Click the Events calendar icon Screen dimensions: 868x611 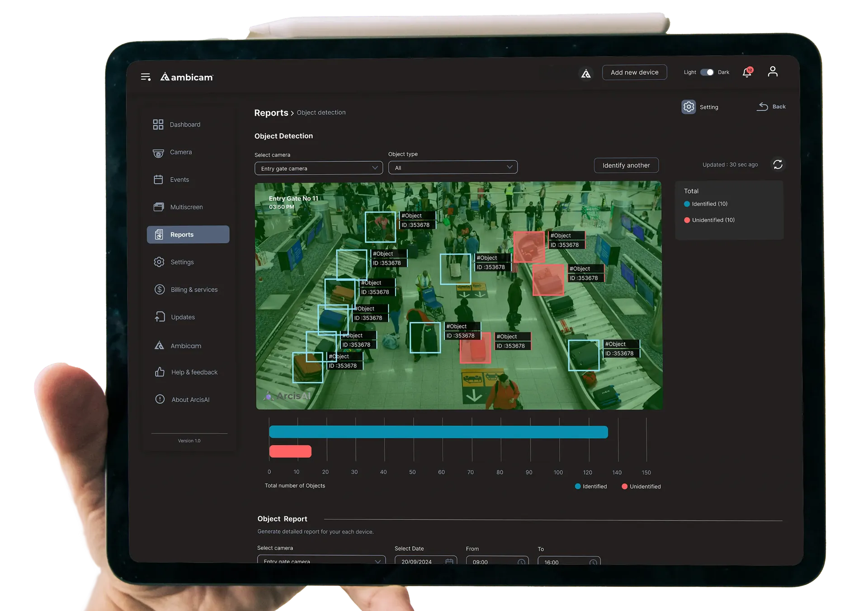pos(158,179)
